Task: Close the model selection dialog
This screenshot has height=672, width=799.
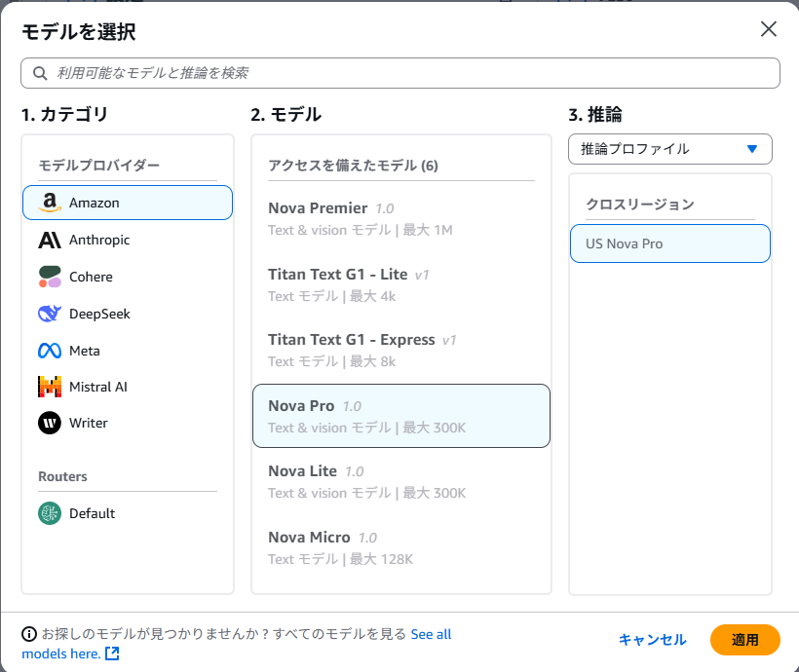Action: [x=769, y=29]
